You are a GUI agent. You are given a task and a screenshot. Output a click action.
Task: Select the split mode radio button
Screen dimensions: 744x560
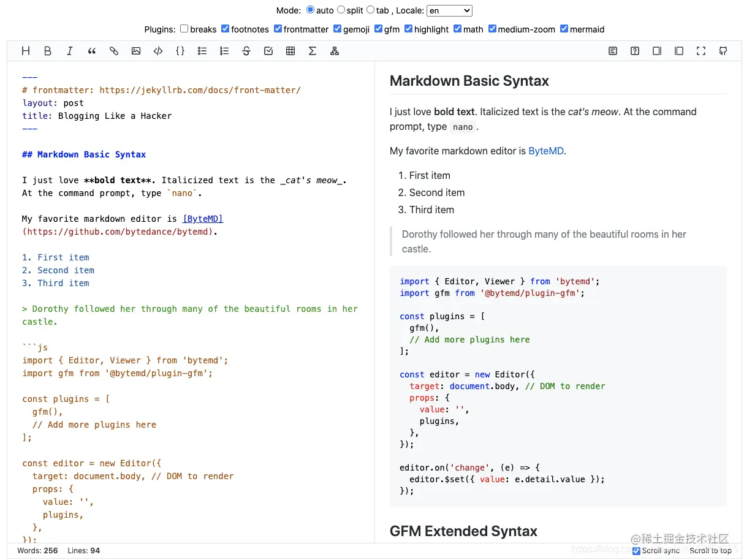coord(341,10)
